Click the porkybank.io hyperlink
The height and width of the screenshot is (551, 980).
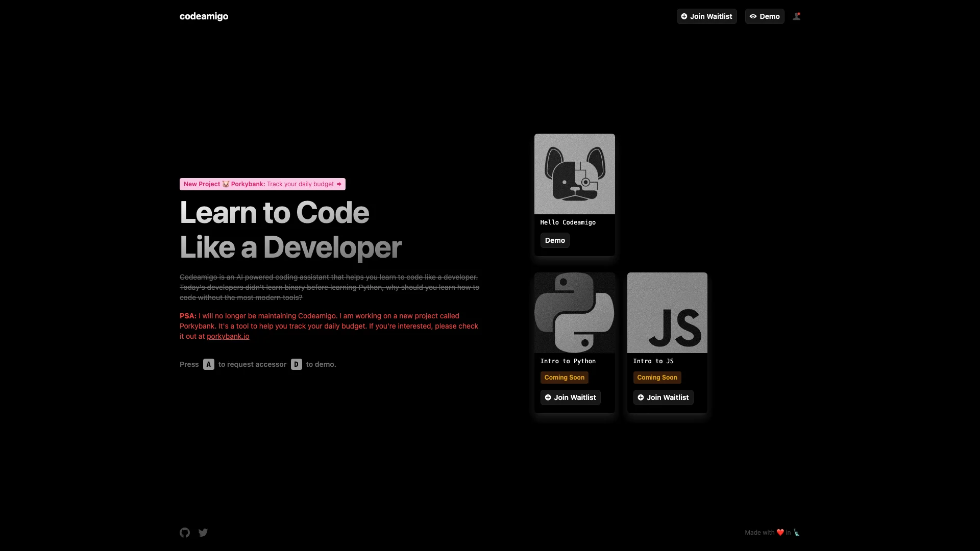[228, 336]
